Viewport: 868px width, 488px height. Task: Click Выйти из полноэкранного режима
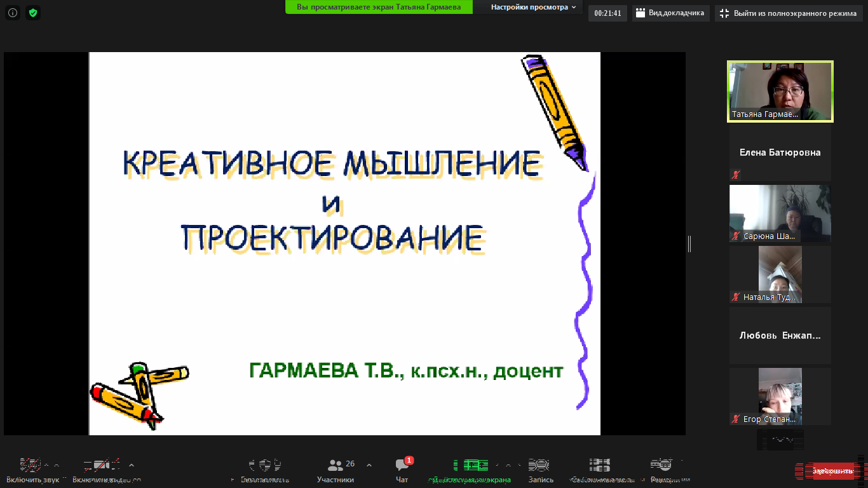tap(789, 13)
